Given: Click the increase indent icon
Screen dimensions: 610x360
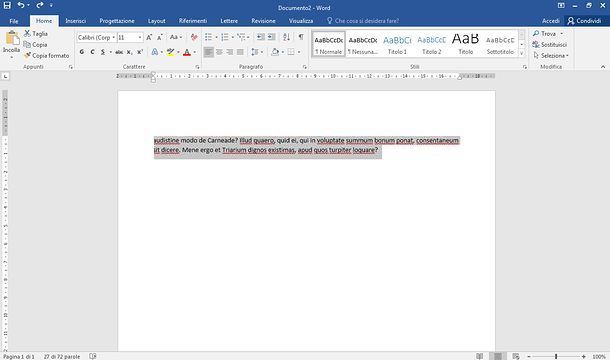Looking at the screenshot, I should tap(272, 37).
